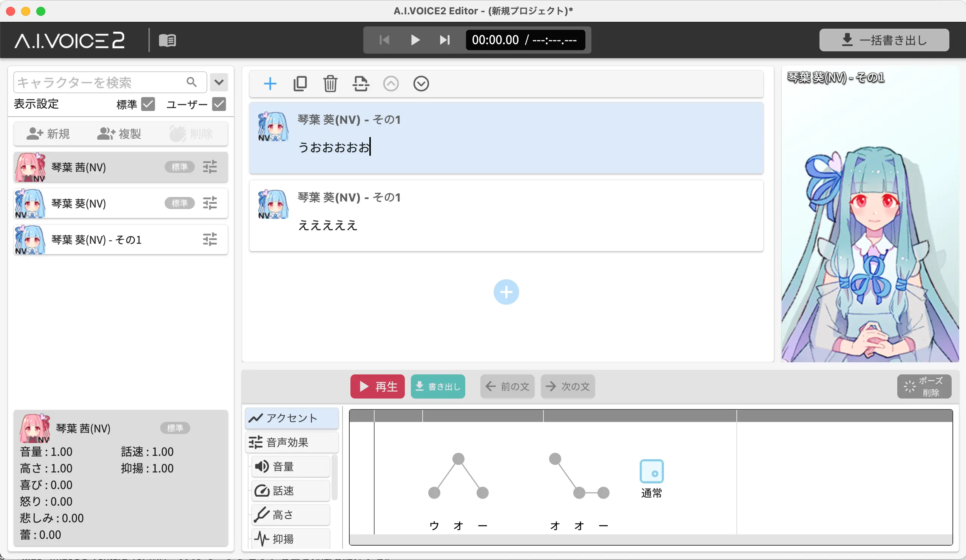Image resolution: width=966 pixels, height=560 pixels.
Task: Select the 音声効果 tab
Action: 292,442
